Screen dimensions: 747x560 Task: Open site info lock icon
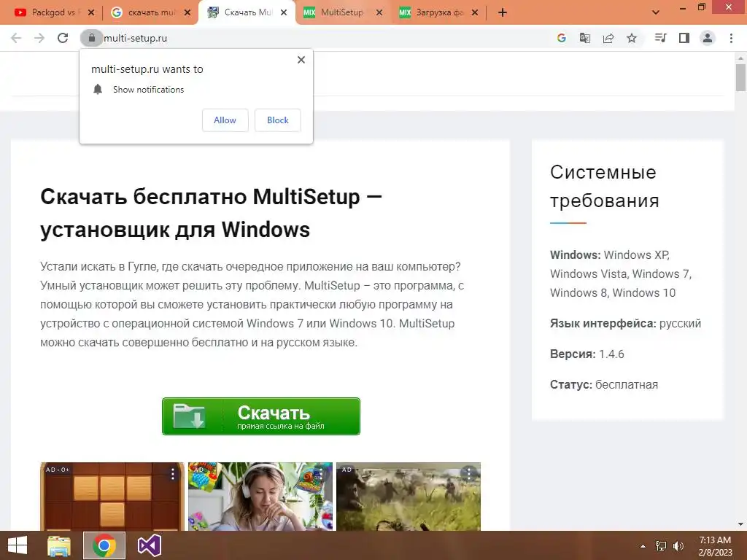[91, 38]
